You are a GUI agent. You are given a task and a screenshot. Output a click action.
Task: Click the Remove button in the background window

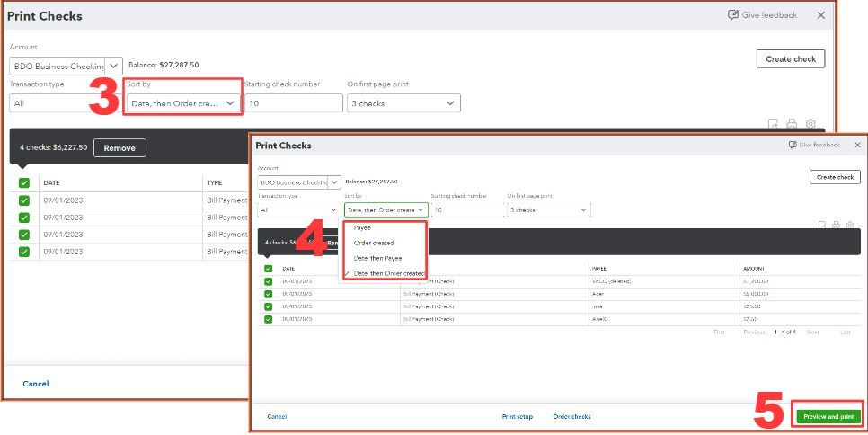120,148
